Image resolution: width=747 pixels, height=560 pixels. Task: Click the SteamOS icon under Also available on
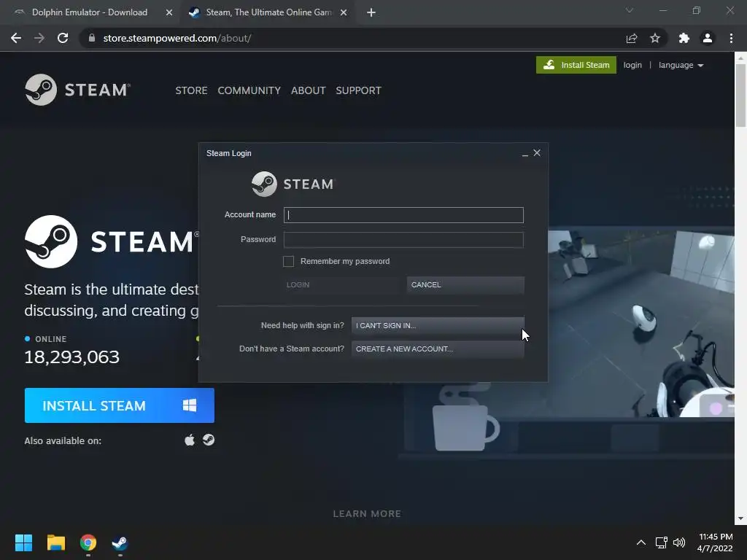[209, 440]
